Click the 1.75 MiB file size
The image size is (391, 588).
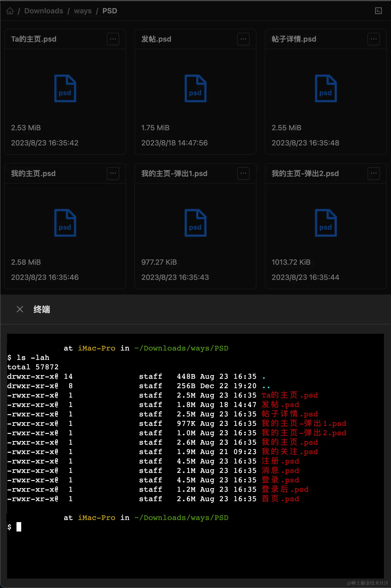(155, 128)
